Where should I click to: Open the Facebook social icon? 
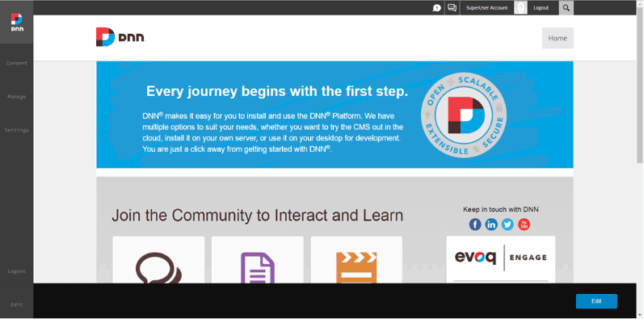point(475,225)
